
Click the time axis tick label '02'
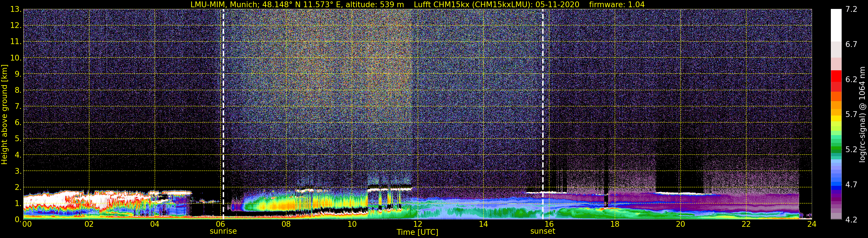pyautogui.click(x=89, y=224)
